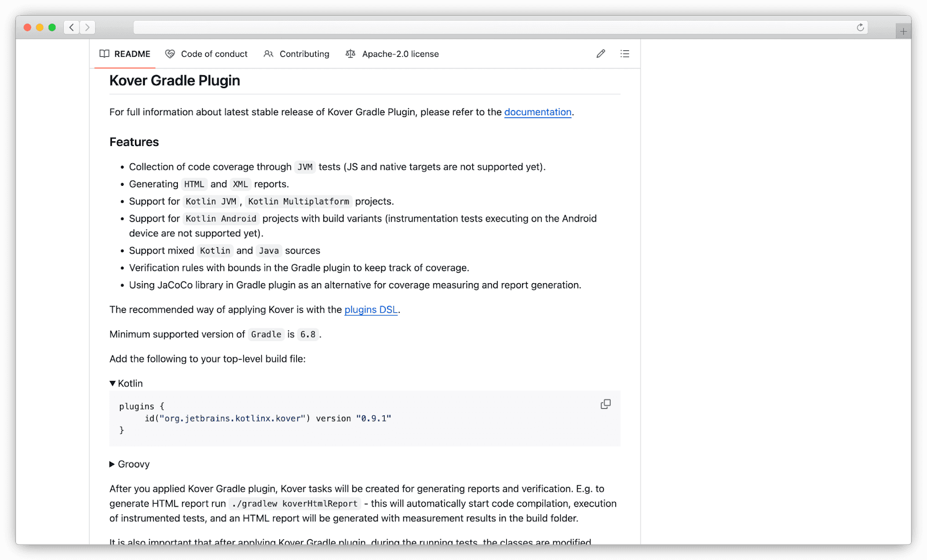
Task: Open the outline icon near the edit pencil
Action: pyautogui.click(x=625, y=53)
